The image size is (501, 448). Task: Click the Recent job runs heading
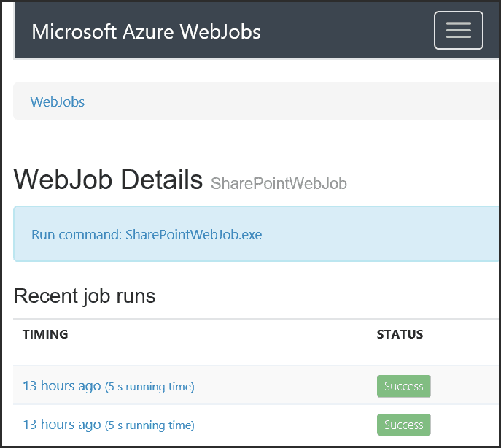click(x=85, y=296)
